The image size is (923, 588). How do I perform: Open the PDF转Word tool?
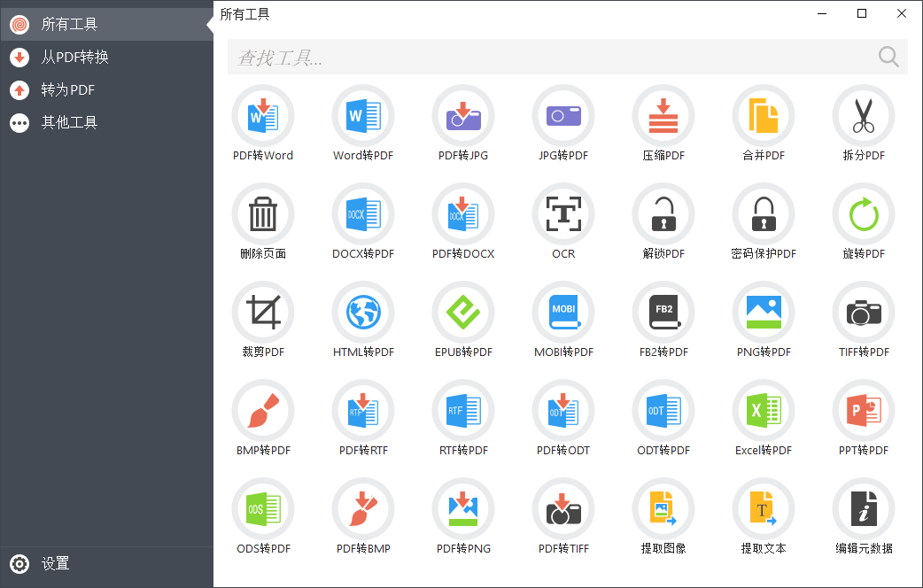[263, 116]
